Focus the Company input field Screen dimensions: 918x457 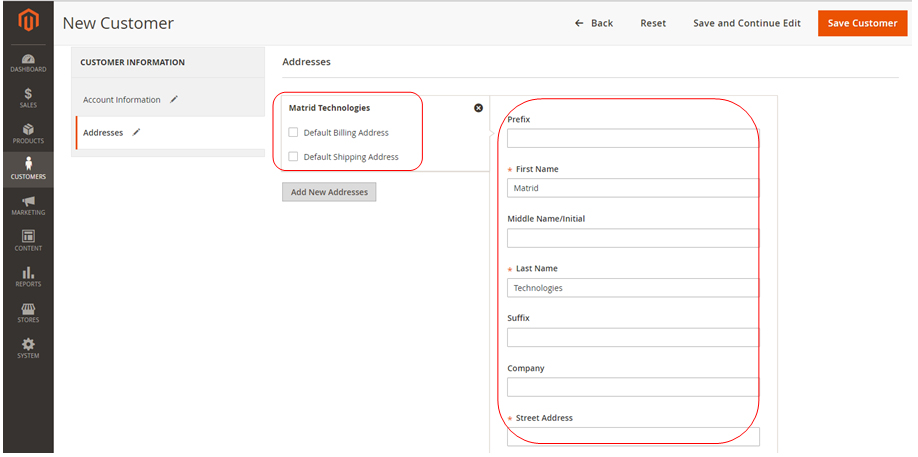tap(633, 387)
